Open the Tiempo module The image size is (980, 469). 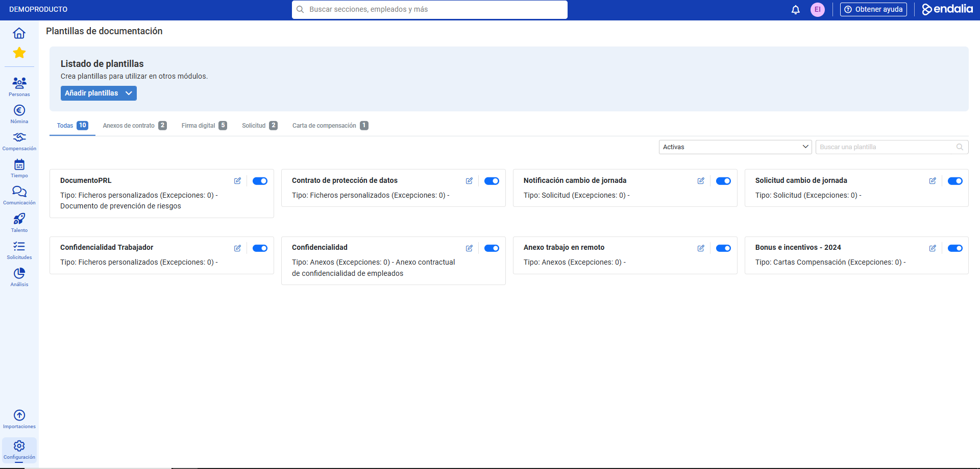click(19, 168)
